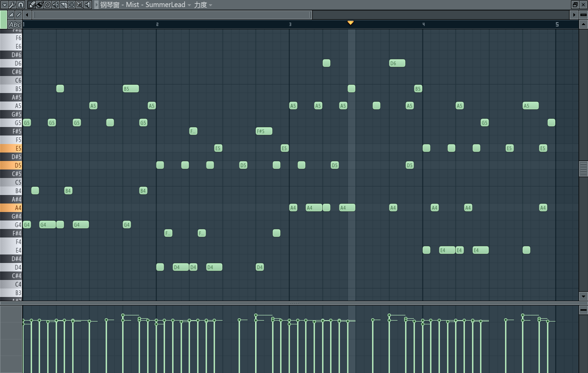Toggle the portamento triangle button
Screen dimensions: 588x373
pos(11,15)
